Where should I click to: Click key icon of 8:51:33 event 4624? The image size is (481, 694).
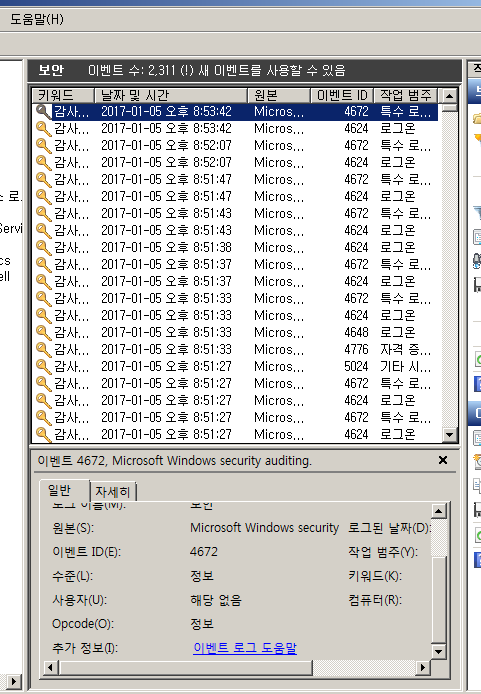[x=43, y=315]
